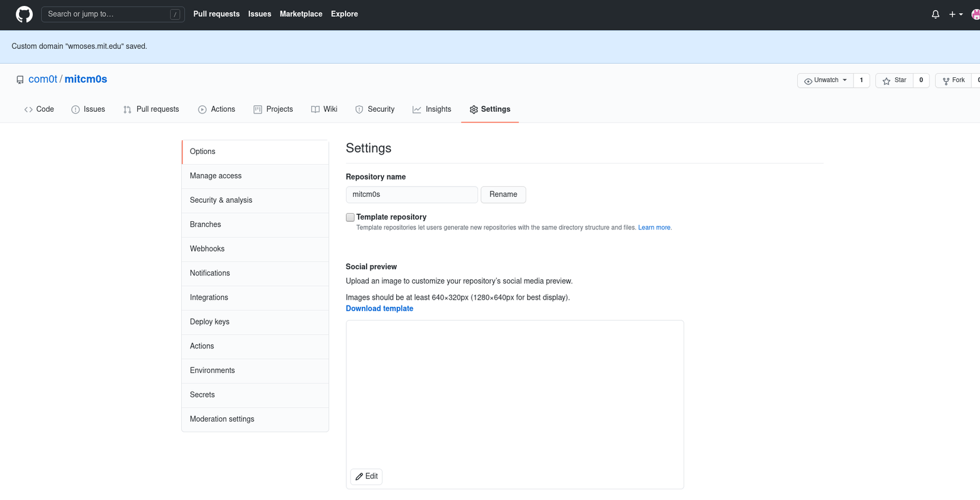This screenshot has width=980, height=500.
Task: Click the Rename button
Action: click(503, 195)
